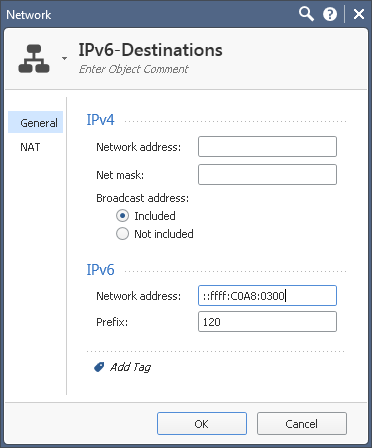Select the Included broadcast address option
The height and width of the screenshot is (448, 372).
pos(122,216)
